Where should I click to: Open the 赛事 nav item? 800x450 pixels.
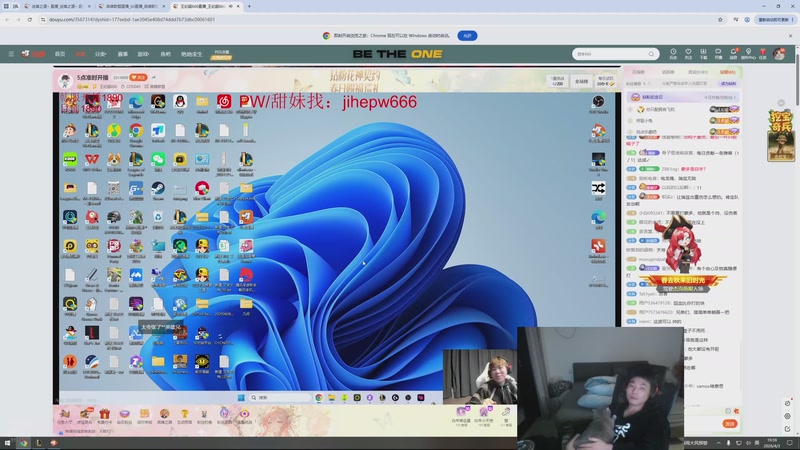tap(122, 54)
